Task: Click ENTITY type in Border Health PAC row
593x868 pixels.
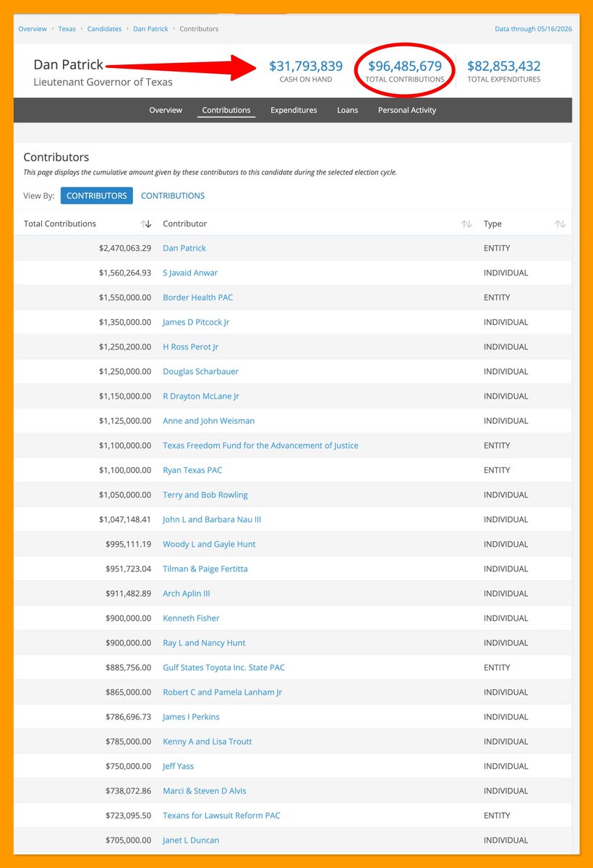Action: [x=497, y=297]
